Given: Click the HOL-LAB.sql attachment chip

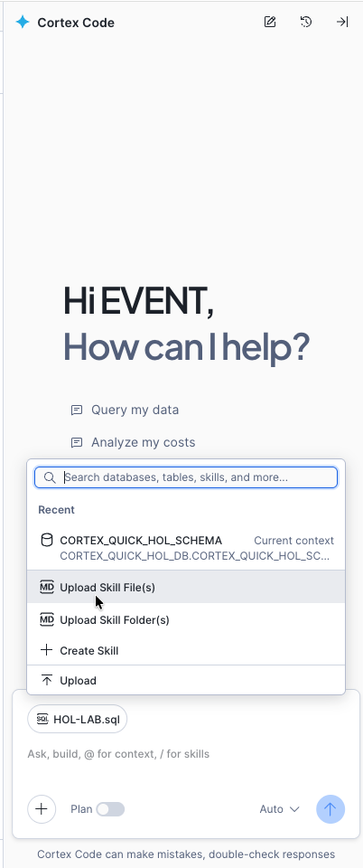Looking at the screenshot, I should click(x=78, y=719).
